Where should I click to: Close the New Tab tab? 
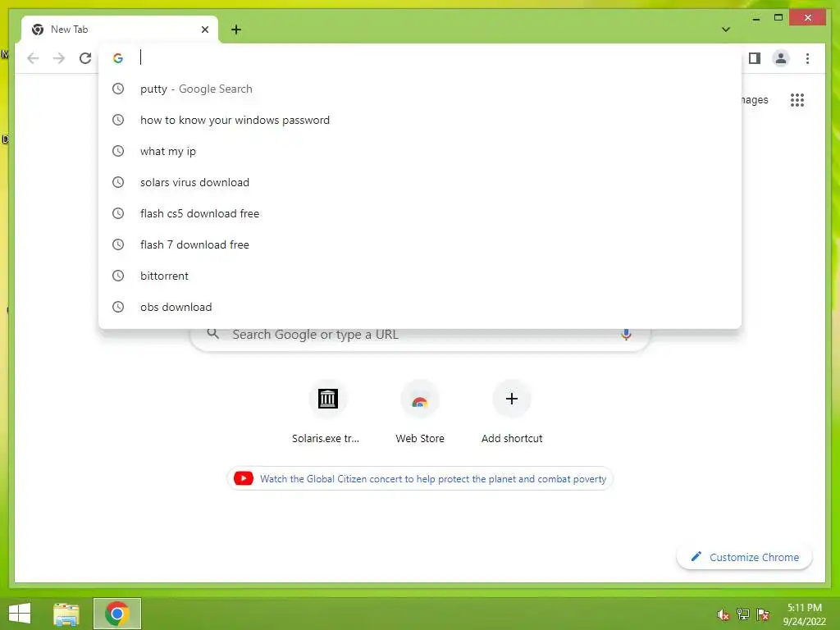coord(204,30)
